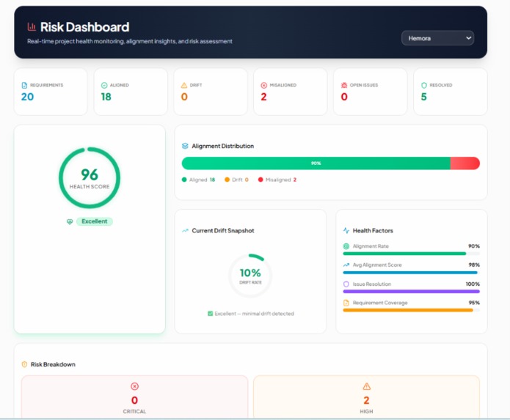Click the Avg Alignment Score trend icon
The height and width of the screenshot is (420, 510).
point(346,265)
